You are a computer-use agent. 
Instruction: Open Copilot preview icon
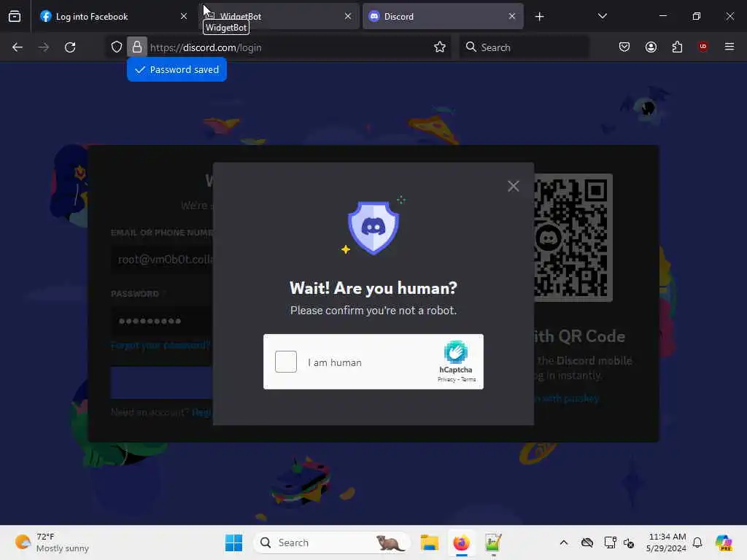coord(724,542)
